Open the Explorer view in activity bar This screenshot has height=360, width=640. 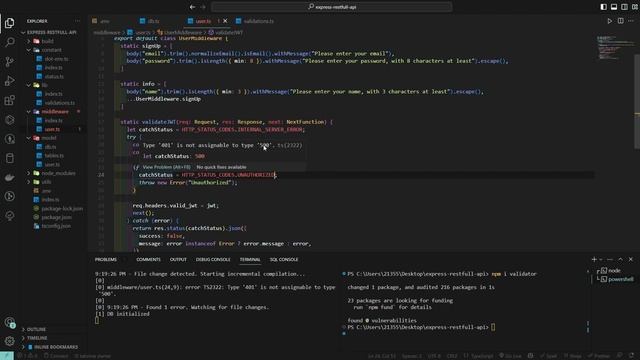9,23
